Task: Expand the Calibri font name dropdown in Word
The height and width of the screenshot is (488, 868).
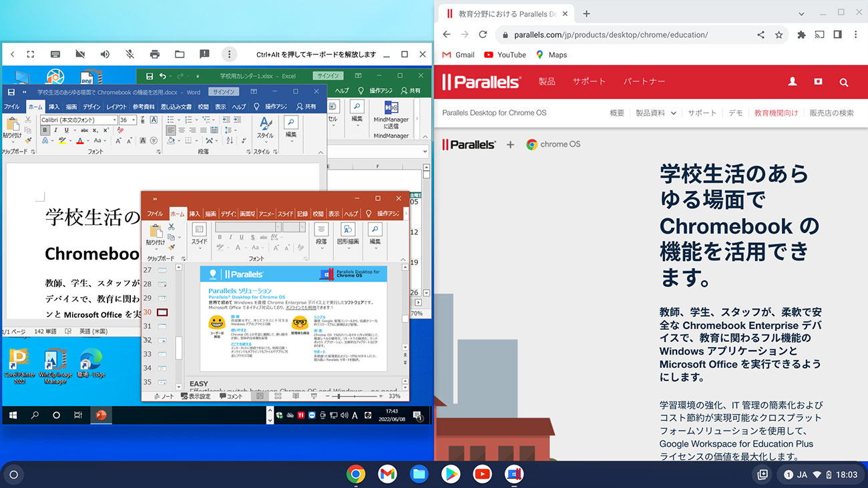Action: pyautogui.click(x=115, y=120)
